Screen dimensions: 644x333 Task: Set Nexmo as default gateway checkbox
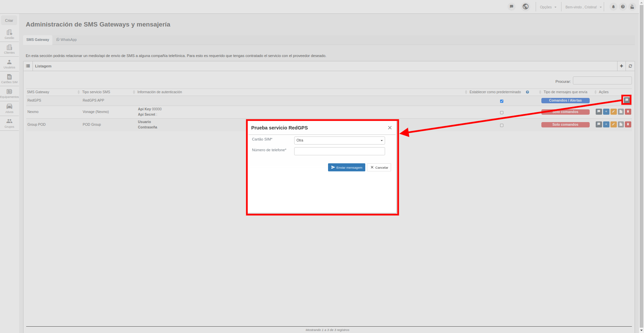[501, 112]
